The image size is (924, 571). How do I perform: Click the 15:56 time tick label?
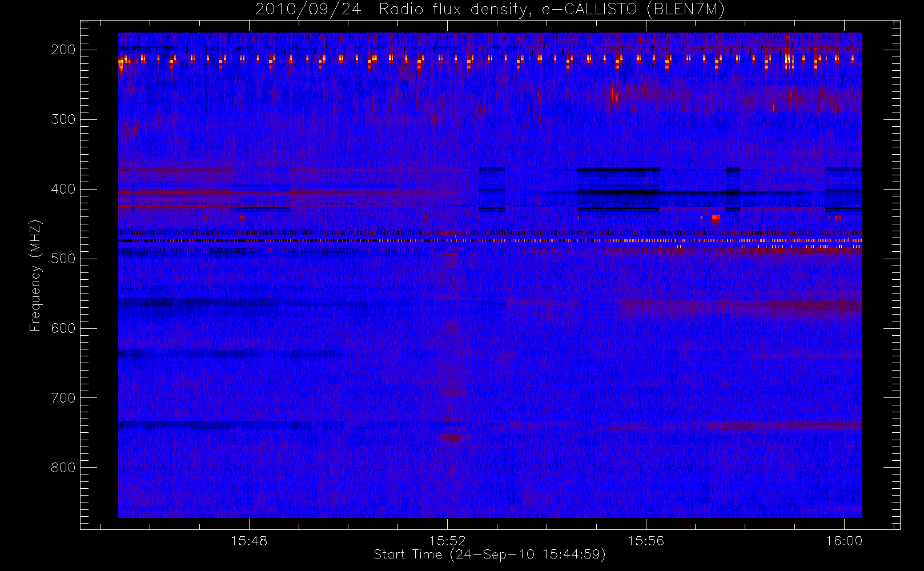[x=646, y=541]
